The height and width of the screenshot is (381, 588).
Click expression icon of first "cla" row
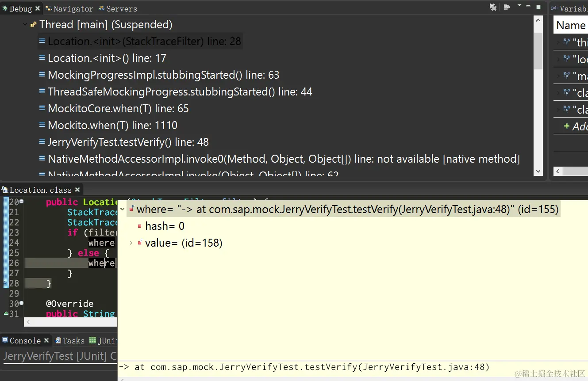(x=567, y=92)
